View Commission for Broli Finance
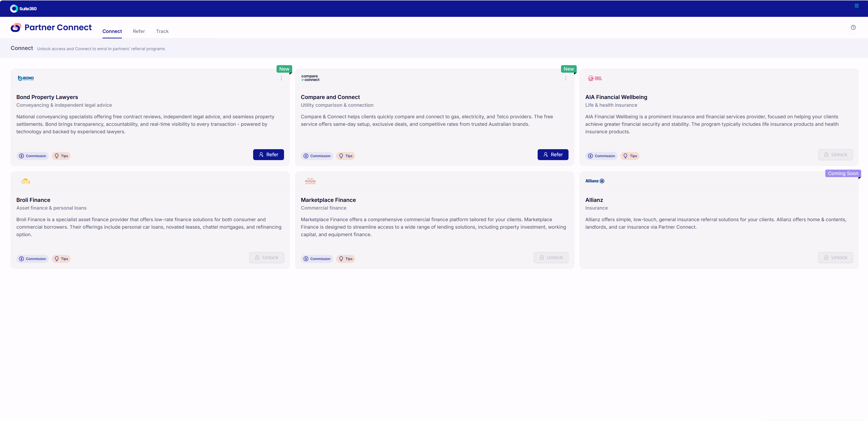This screenshot has width=868, height=421. coord(32,259)
